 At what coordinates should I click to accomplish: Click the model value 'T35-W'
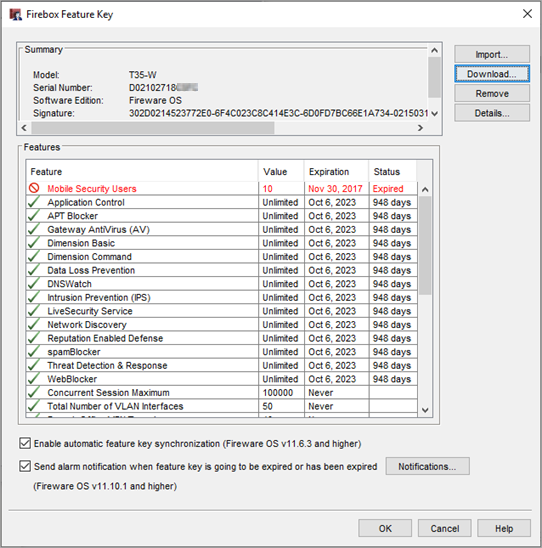(x=143, y=75)
